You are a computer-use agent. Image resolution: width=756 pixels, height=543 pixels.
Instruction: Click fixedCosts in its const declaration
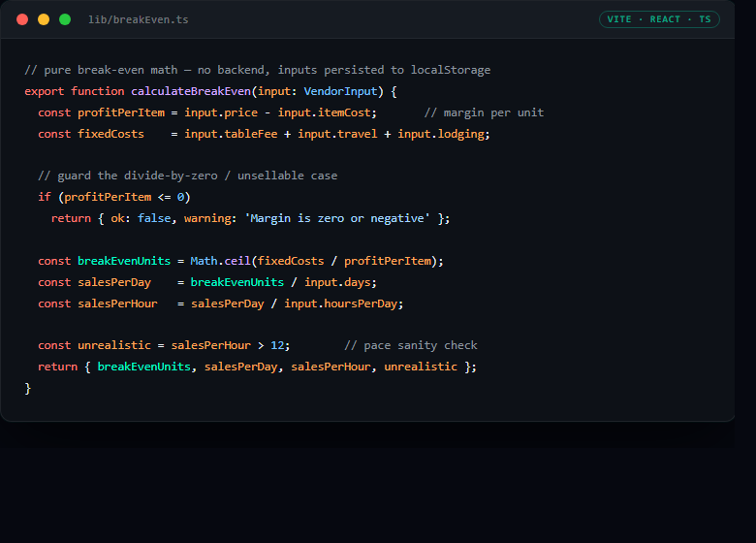(x=110, y=134)
